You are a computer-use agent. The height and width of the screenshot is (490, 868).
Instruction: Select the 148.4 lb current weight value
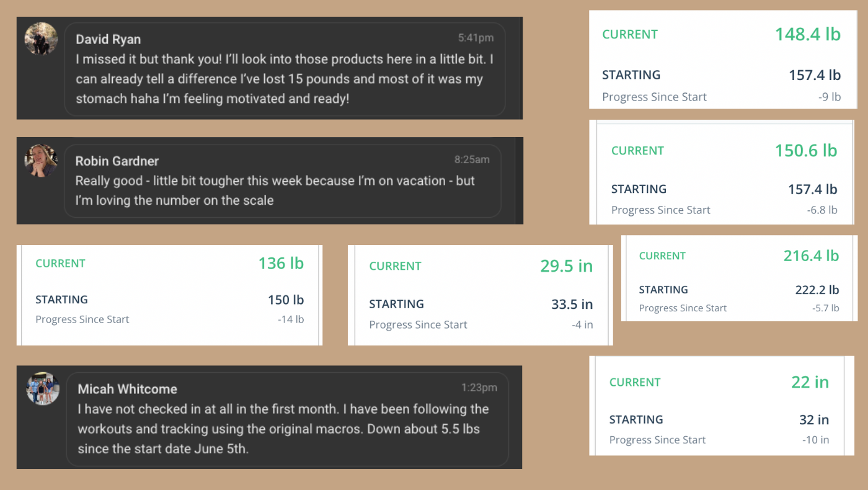pyautogui.click(x=808, y=34)
